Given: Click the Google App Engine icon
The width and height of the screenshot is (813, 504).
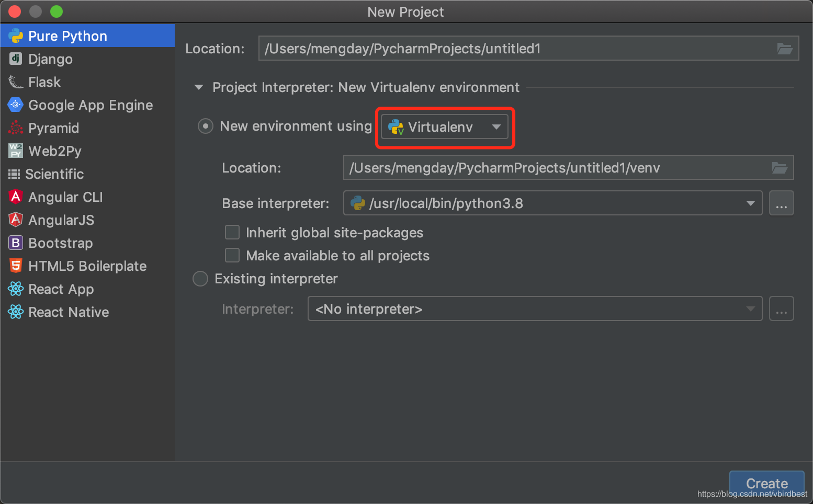Looking at the screenshot, I should [x=16, y=105].
